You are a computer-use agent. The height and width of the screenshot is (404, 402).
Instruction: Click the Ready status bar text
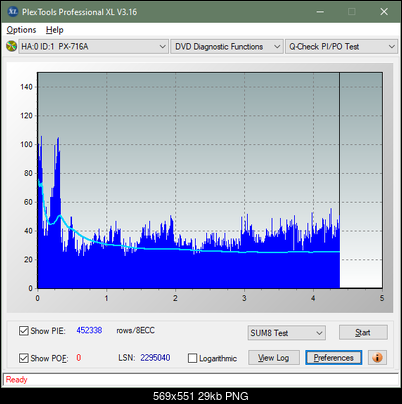(17, 379)
